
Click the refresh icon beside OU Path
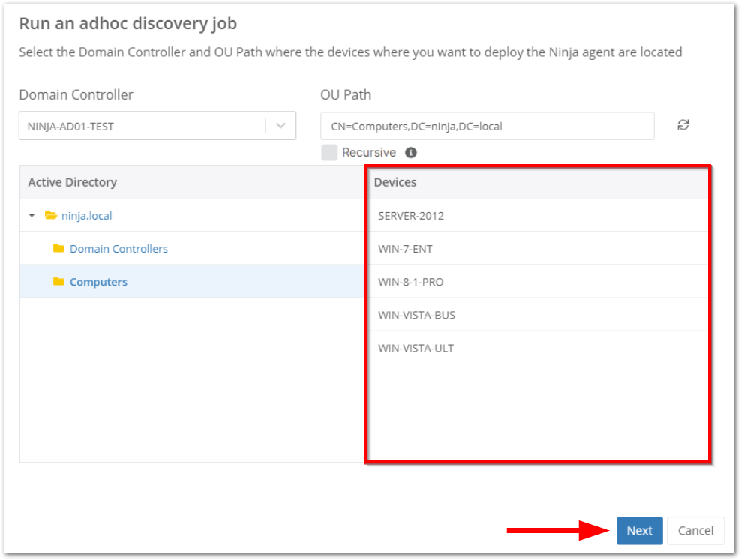682,125
